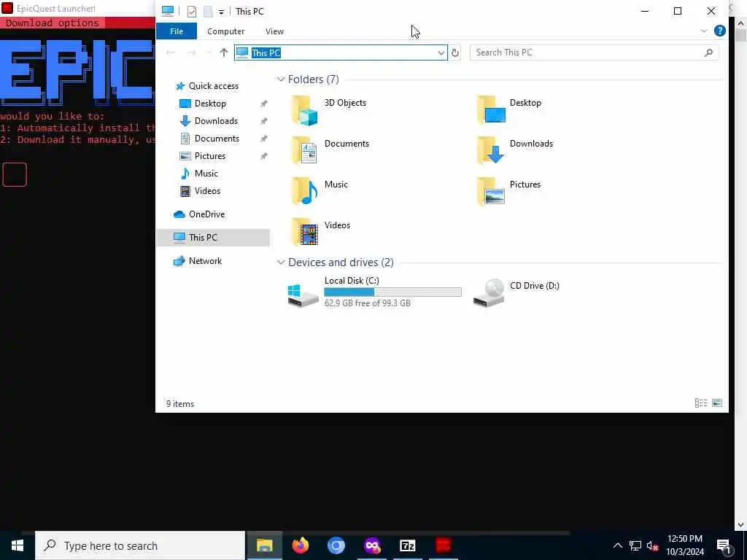
Task: Click Download options header in EpicQuest Launcher
Action: [x=53, y=23]
